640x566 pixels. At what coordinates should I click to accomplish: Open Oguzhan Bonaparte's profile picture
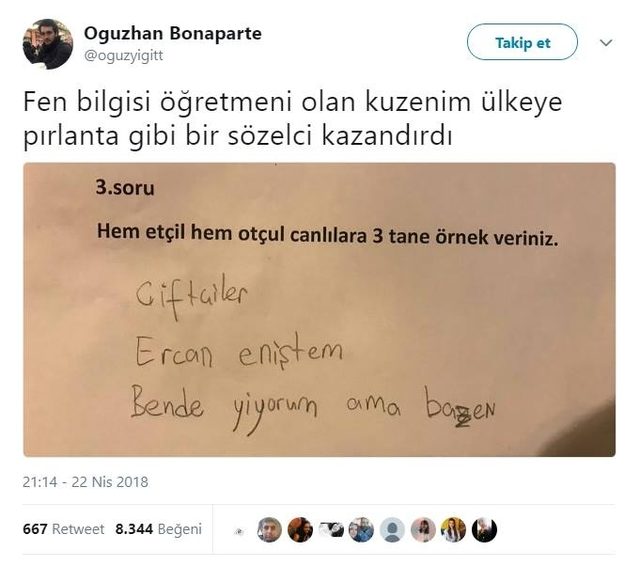[48, 44]
